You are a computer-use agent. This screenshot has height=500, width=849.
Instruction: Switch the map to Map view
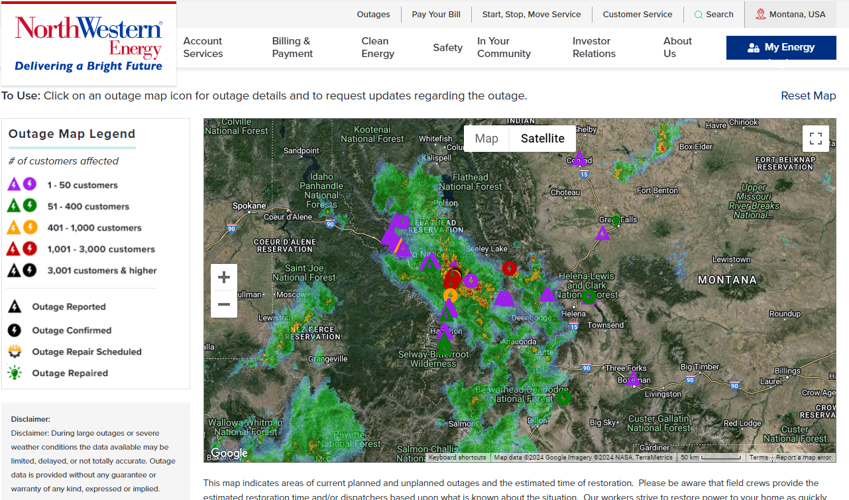tap(486, 139)
